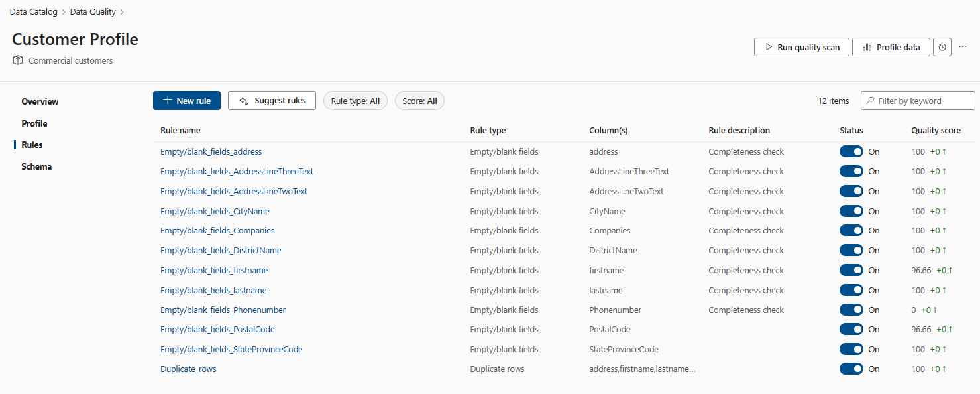Click the history clock icon button
Viewport: 980px width, 394px height.
coord(942,47)
